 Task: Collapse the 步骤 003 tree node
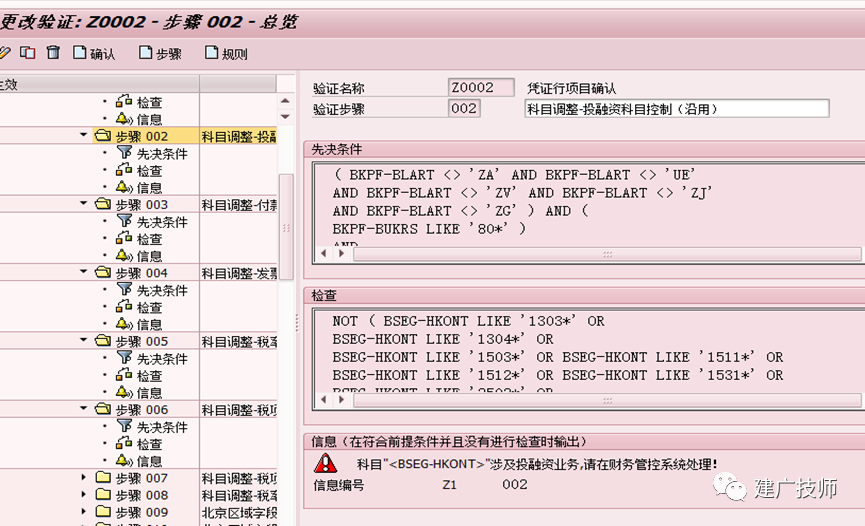pyautogui.click(x=83, y=203)
